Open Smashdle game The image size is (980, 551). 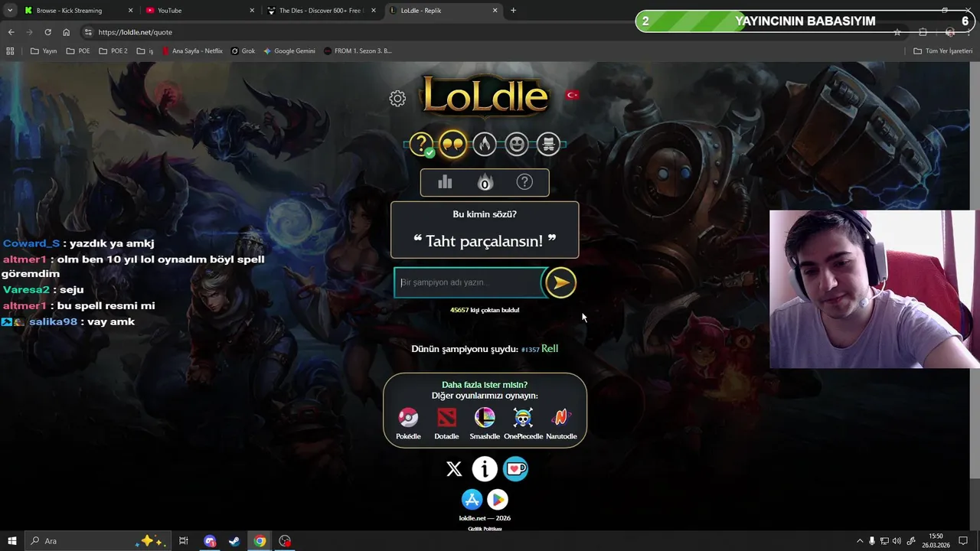coord(485,422)
